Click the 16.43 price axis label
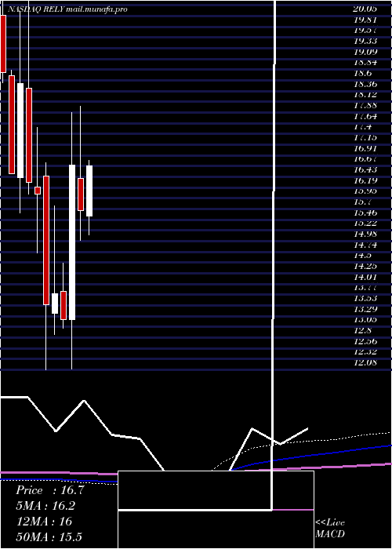The width and height of the screenshot is (392, 549). coord(365,170)
